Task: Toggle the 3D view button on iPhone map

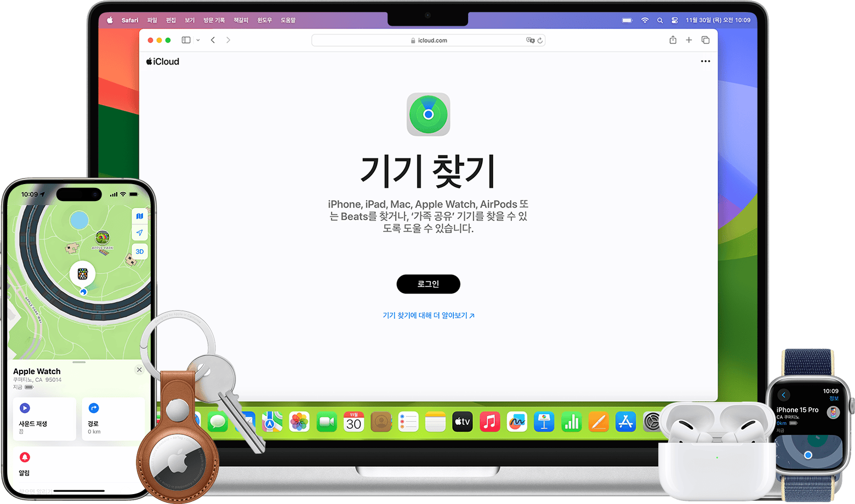Action: (140, 251)
